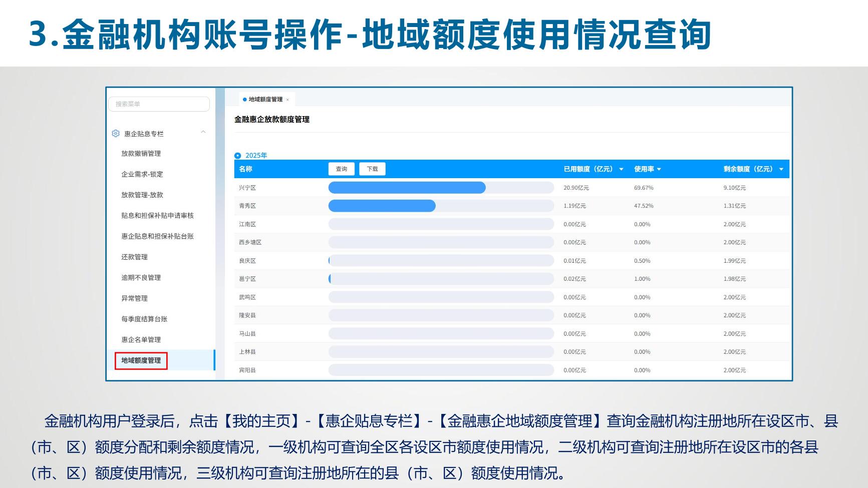Click the 邕宁区 row progress bar
Screen dimensions: 868x488
(x=441, y=279)
